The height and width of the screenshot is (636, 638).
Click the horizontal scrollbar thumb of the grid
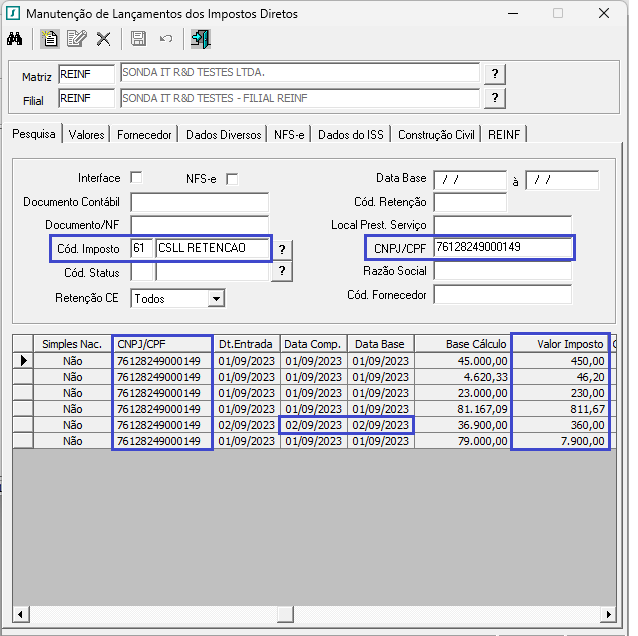(x=285, y=614)
